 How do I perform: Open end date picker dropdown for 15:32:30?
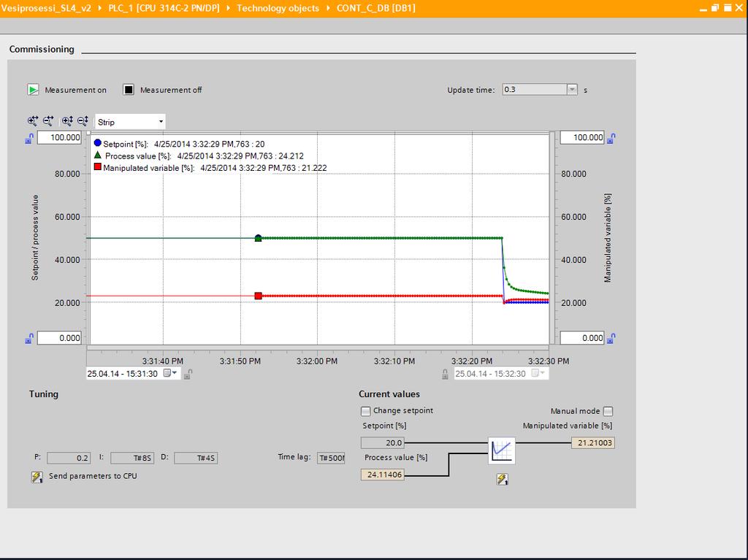538,373
